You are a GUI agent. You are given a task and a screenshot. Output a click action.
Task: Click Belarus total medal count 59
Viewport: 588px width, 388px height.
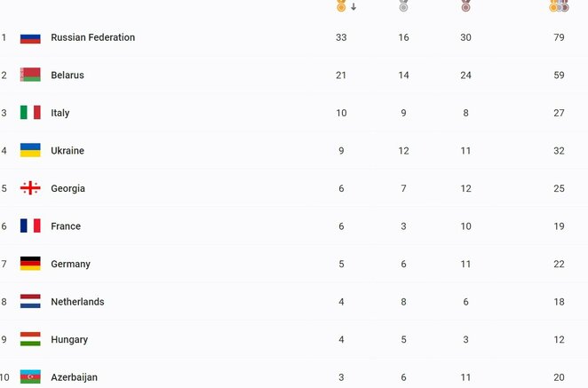(x=559, y=75)
